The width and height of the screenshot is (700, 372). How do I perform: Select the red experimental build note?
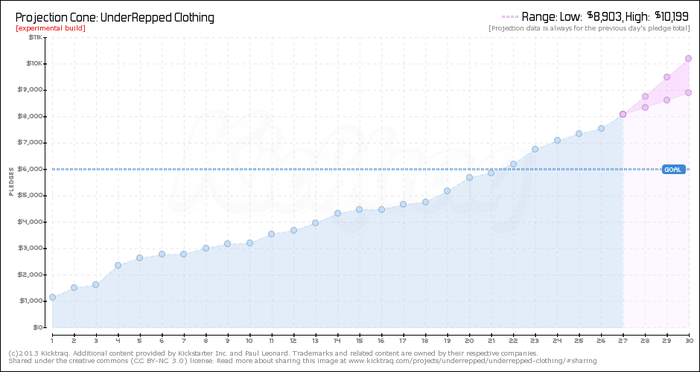[x=50, y=28]
